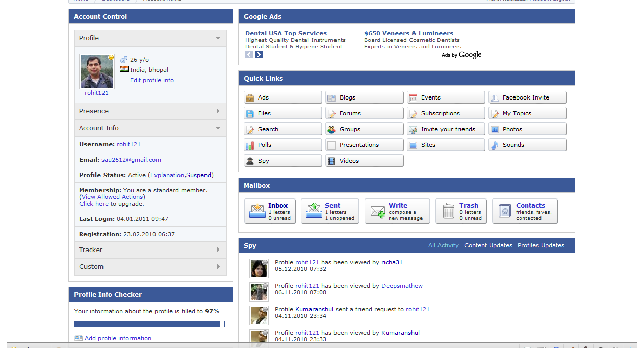Viewport: 644px width, 348px height.
Task: Open the Files disk icon link
Action: click(x=250, y=113)
